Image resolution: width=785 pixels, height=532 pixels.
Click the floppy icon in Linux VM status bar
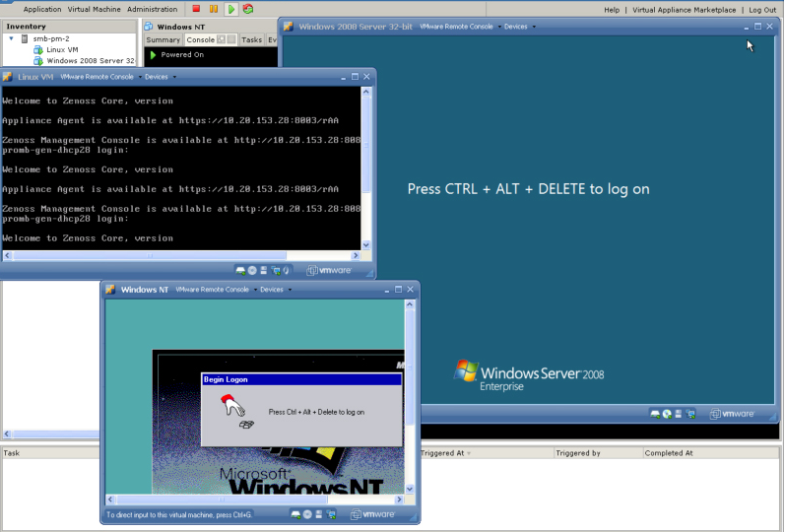[x=263, y=271]
